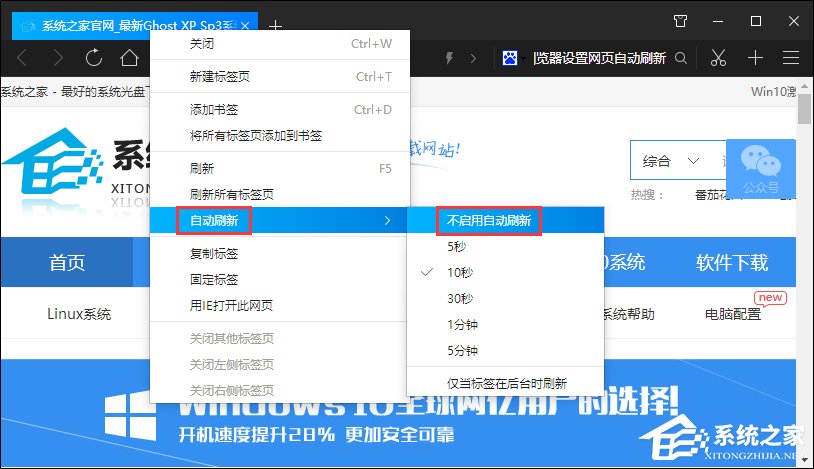Choose 复制标签 menu entry
Image resolution: width=814 pixels, height=469 pixels.
pyautogui.click(x=278, y=253)
